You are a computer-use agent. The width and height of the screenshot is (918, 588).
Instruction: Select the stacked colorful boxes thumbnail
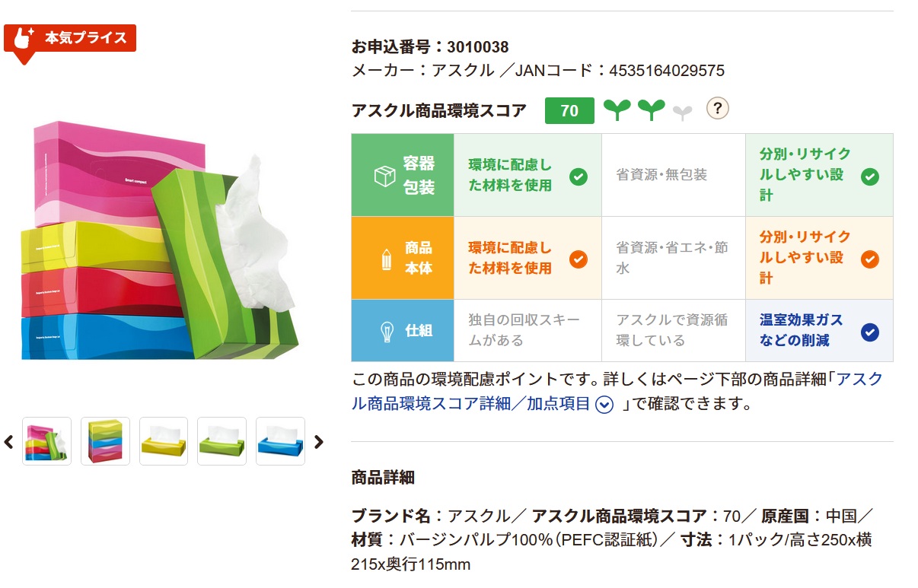pyautogui.click(x=46, y=441)
